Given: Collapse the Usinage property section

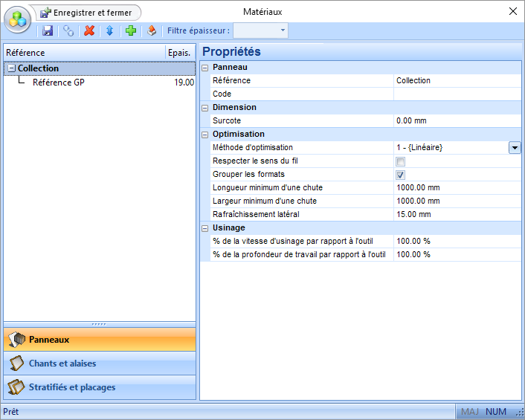Looking at the screenshot, I should tap(205, 227).
